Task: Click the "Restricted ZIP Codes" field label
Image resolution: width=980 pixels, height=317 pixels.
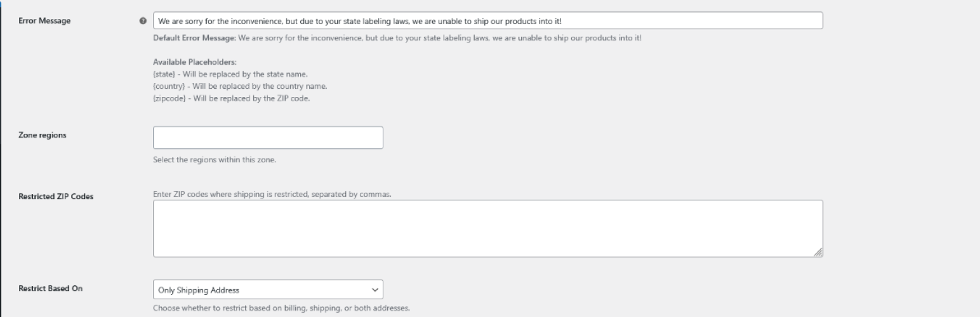Action: click(x=56, y=197)
